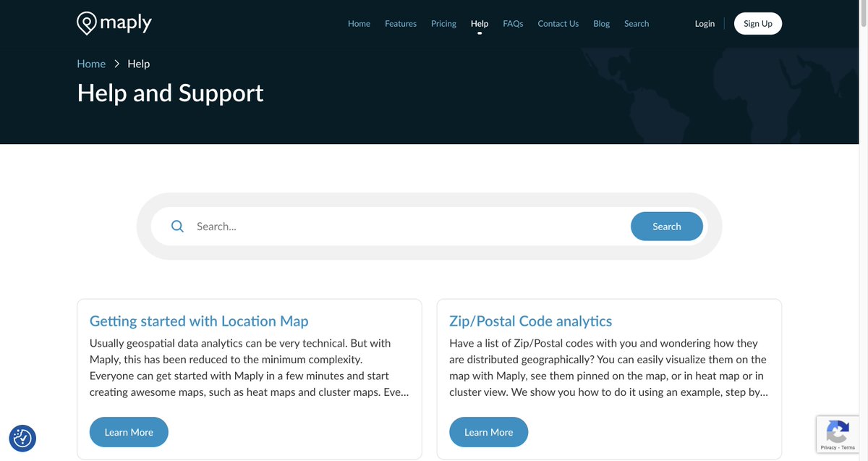Click the Login link

pyautogui.click(x=705, y=23)
